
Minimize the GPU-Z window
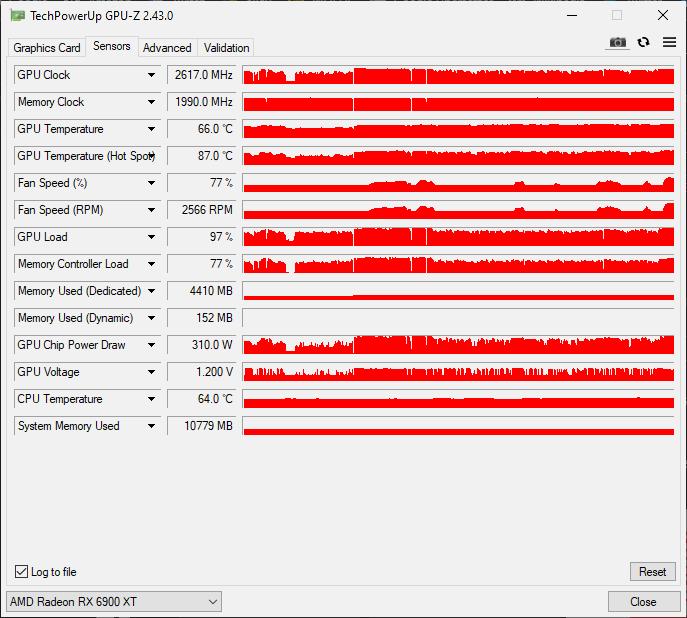(x=572, y=16)
